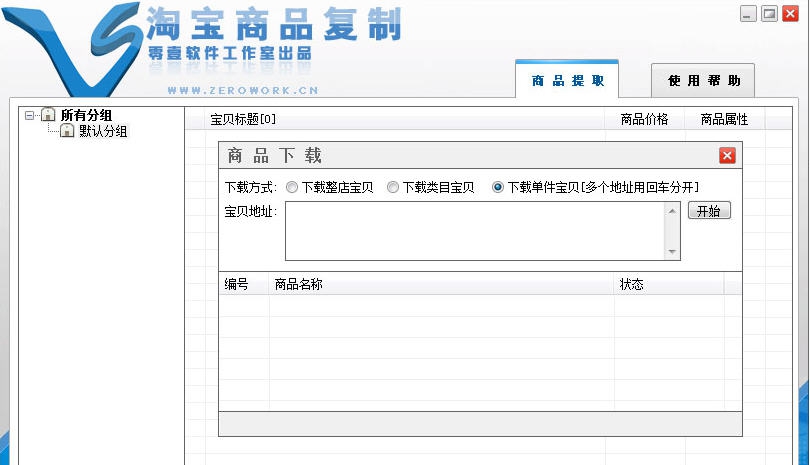
Task: Close the 商品下载 dialog
Action: (727, 156)
